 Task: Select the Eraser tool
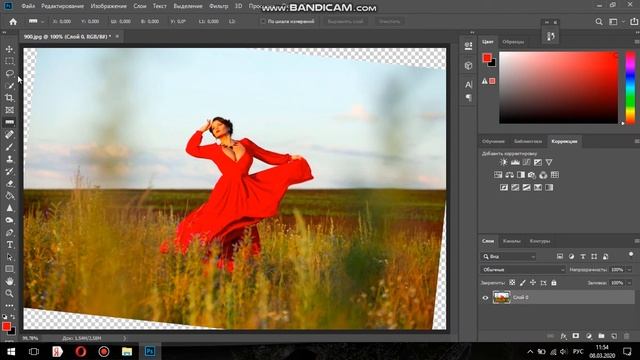(x=9, y=184)
